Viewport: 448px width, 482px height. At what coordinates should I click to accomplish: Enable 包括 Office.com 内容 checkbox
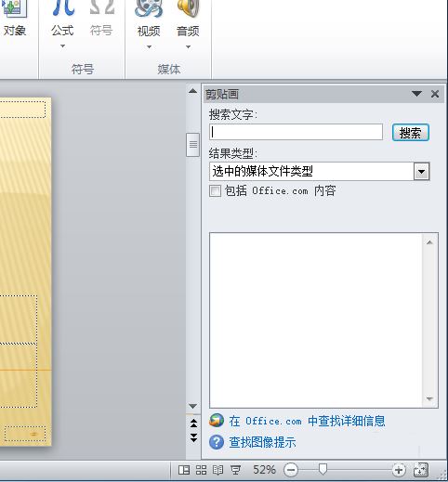pyautogui.click(x=215, y=190)
